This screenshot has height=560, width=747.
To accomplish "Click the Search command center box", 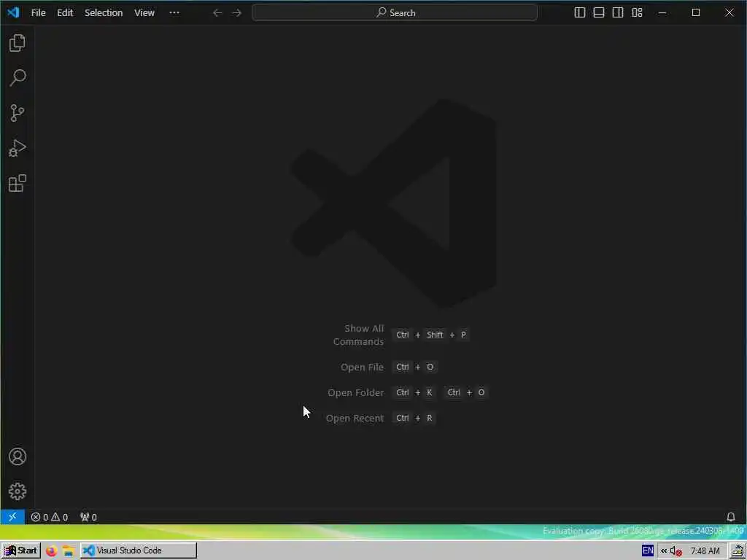I will coord(395,13).
